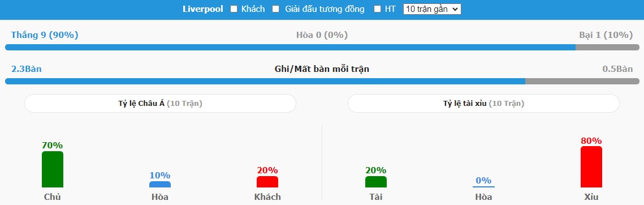The width and height of the screenshot is (644, 205).
Task: Select the Tỷ lệ tài xỉu tab
Action: (483, 103)
